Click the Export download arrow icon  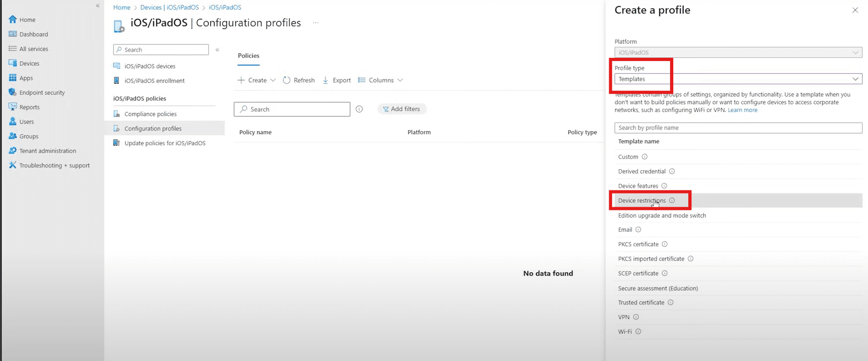point(326,80)
